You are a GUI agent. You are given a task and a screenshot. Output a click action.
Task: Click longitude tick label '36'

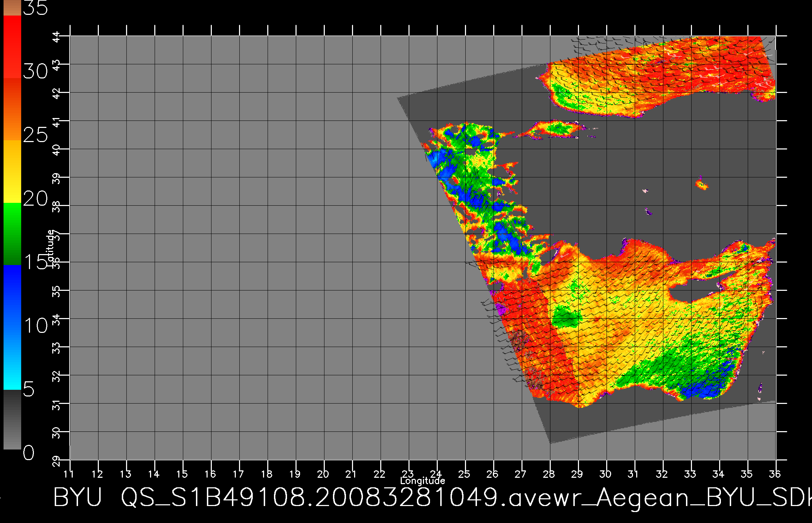tap(775, 474)
